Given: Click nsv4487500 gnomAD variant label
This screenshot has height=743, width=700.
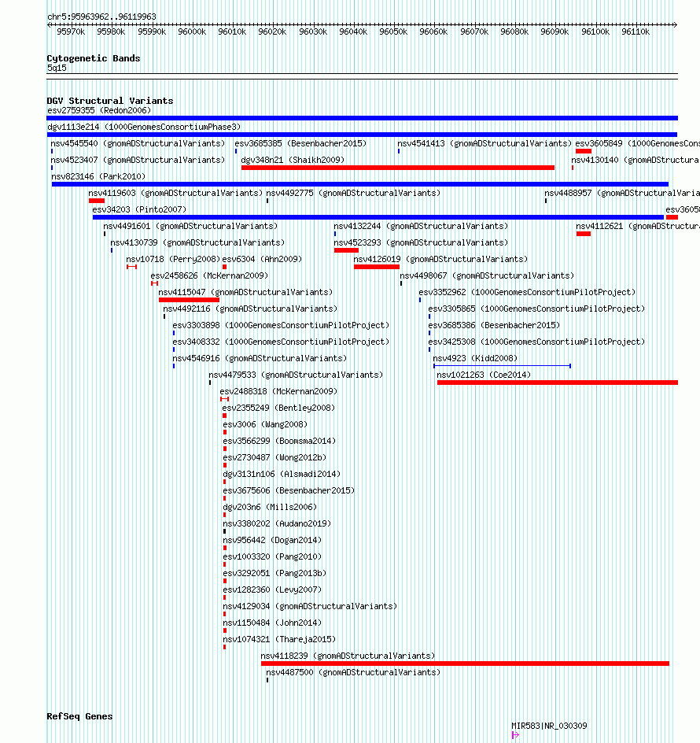Looking at the screenshot, I should pyautogui.click(x=353, y=672).
